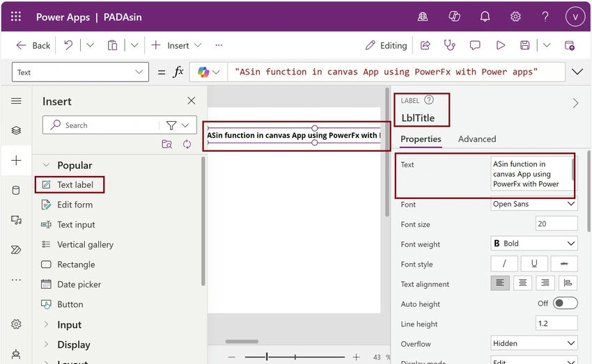Open the Paste dropdown arrow
592x364 pixels.
pyautogui.click(x=134, y=45)
